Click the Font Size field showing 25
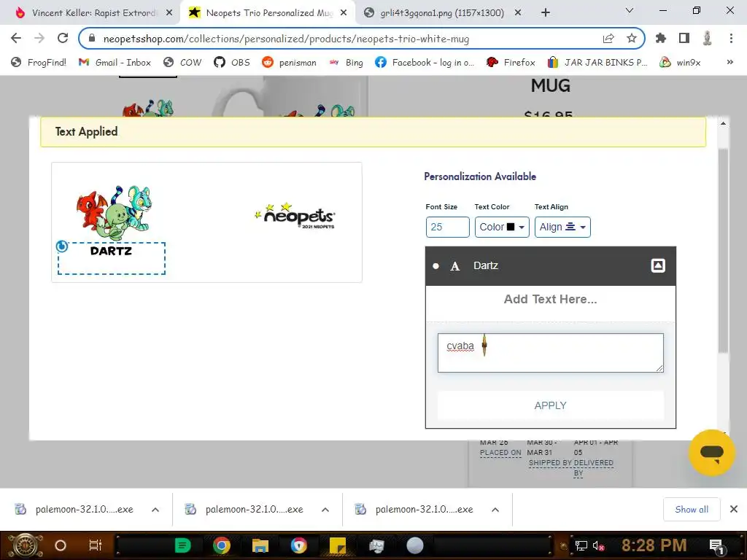 point(447,227)
